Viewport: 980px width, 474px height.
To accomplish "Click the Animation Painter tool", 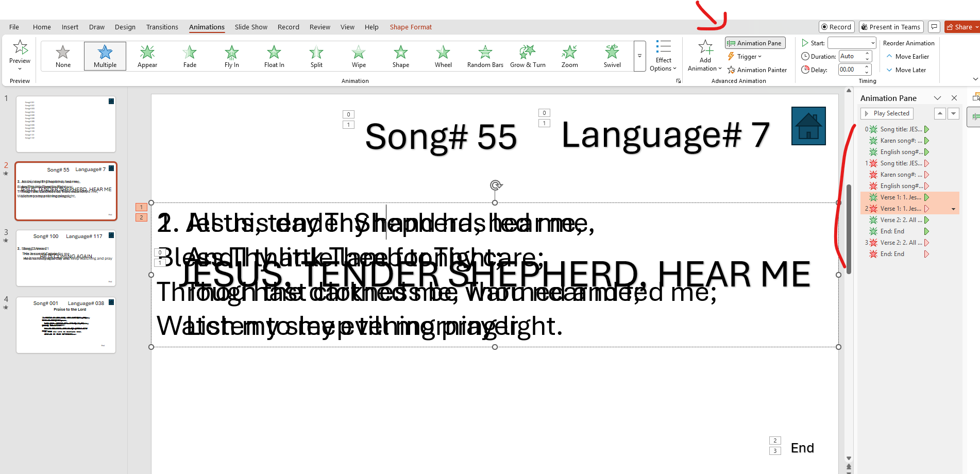I will pos(757,70).
